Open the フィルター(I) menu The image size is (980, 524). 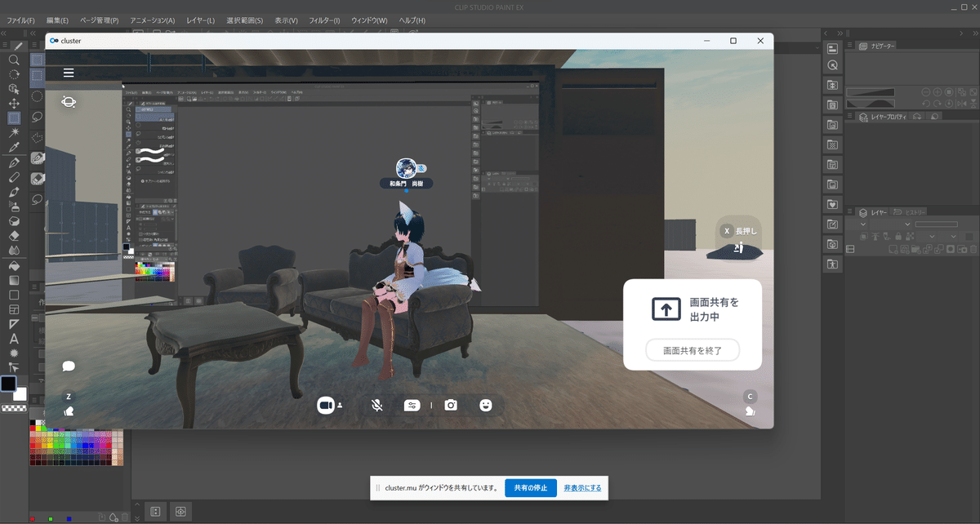click(x=325, y=20)
